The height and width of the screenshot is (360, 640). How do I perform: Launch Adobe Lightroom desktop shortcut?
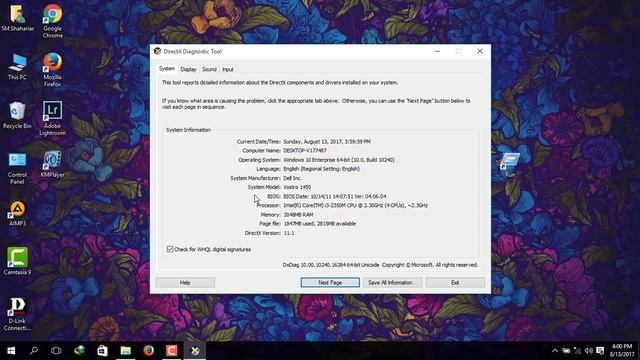pyautogui.click(x=53, y=118)
